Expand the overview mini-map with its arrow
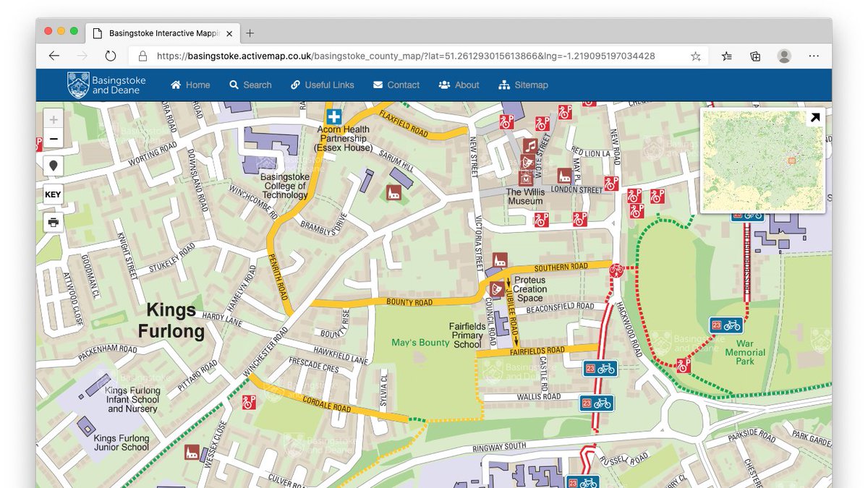Screen dimensions: 868x488 (817, 116)
